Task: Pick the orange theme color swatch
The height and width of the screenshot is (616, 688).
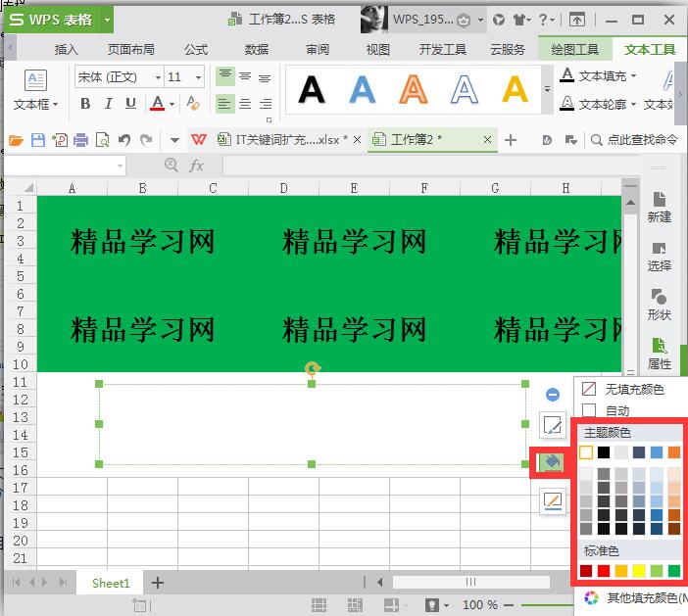Action: pyautogui.click(x=674, y=452)
